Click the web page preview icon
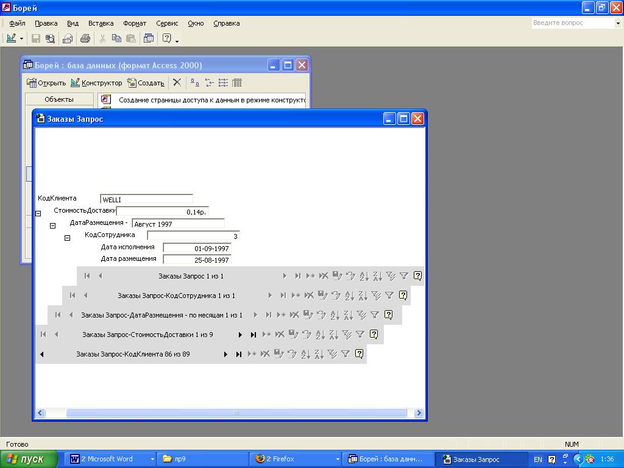This screenshot has height=468, width=624. [68, 39]
